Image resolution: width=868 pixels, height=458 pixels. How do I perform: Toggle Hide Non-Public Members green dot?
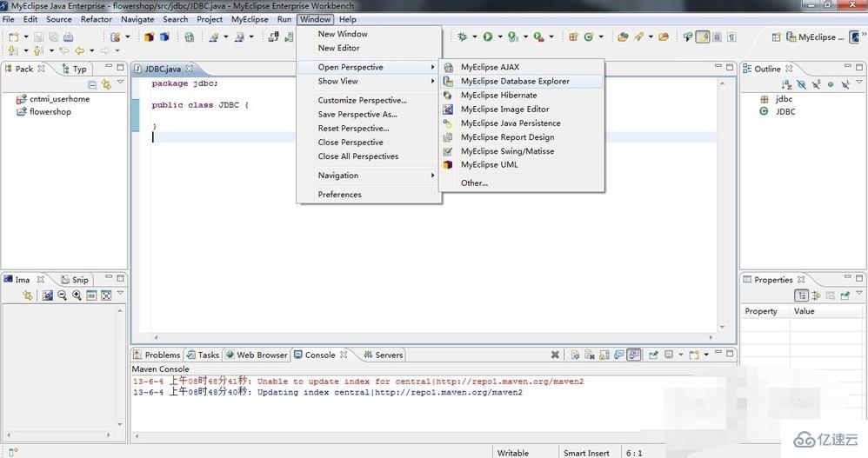(831, 84)
